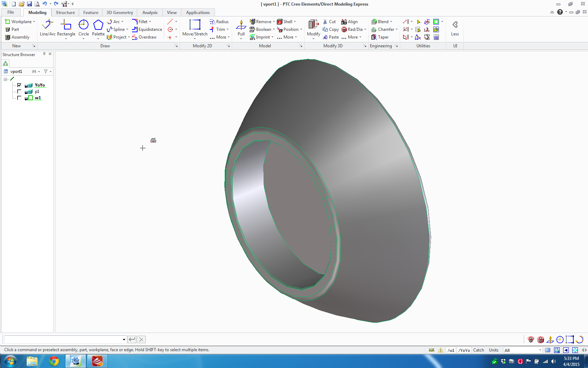Open the Shell tool
Viewport: 588px width, 368px height.
[287, 21]
